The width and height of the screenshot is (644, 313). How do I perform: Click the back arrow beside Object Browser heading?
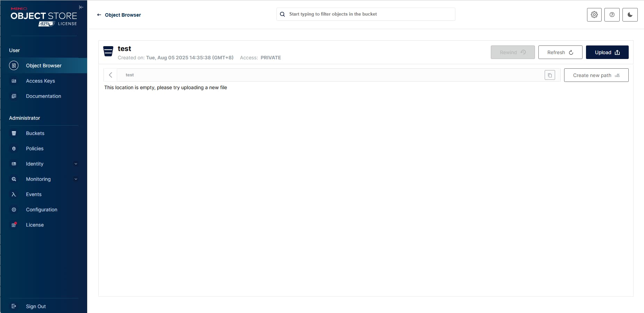click(99, 15)
